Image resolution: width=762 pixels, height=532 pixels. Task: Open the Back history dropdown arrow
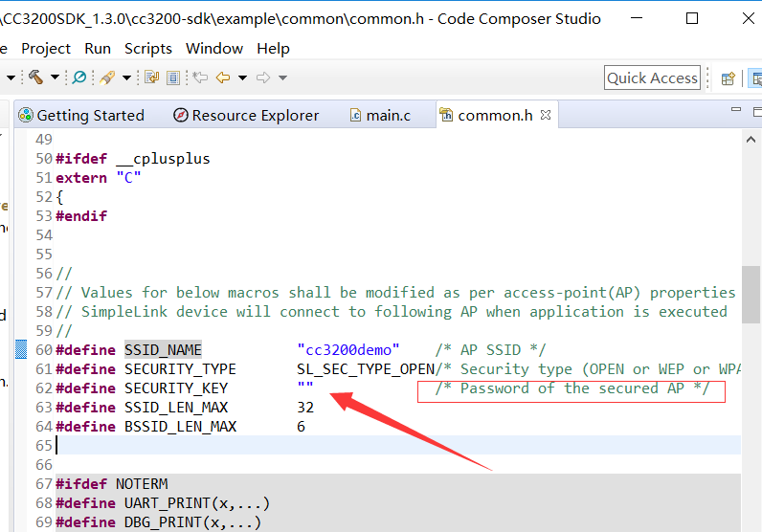tap(242, 78)
